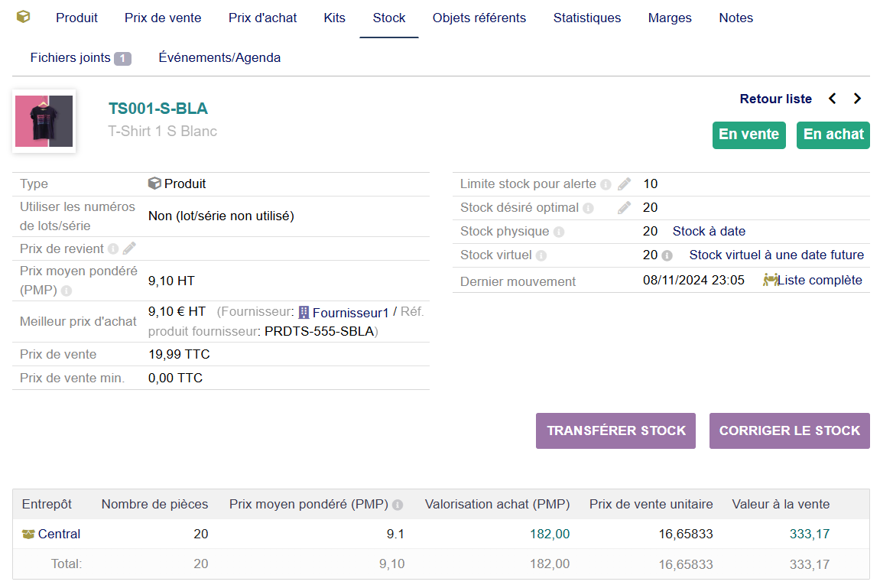Click pencil icon for Stock désiré optimal

[625, 208]
